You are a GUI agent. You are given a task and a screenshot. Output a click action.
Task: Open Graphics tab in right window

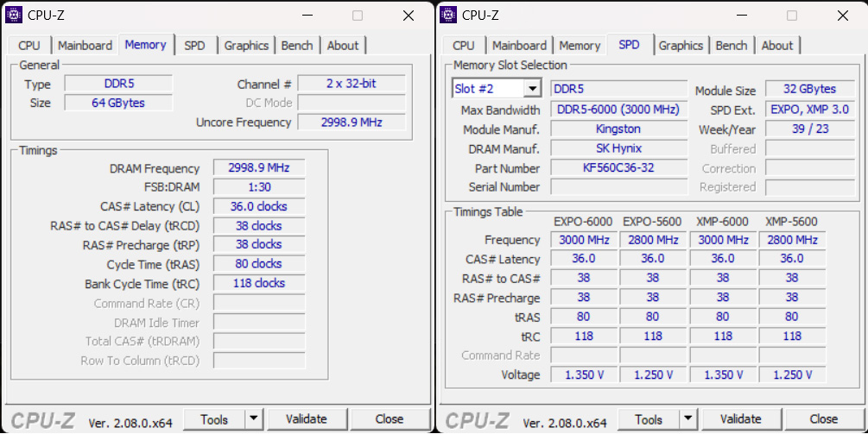pos(681,46)
